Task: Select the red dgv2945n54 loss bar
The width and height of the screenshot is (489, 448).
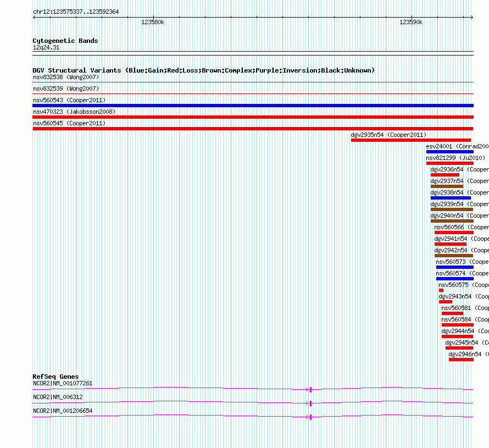Action: pyautogui.click(x=459, y=348)
